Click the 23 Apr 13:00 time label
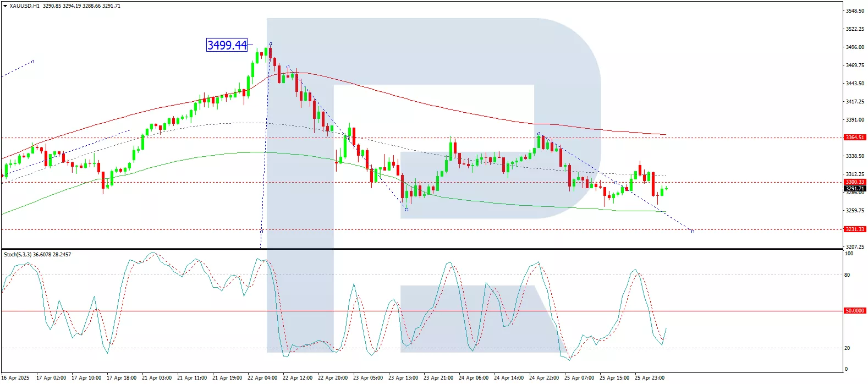 coord(403,378)
